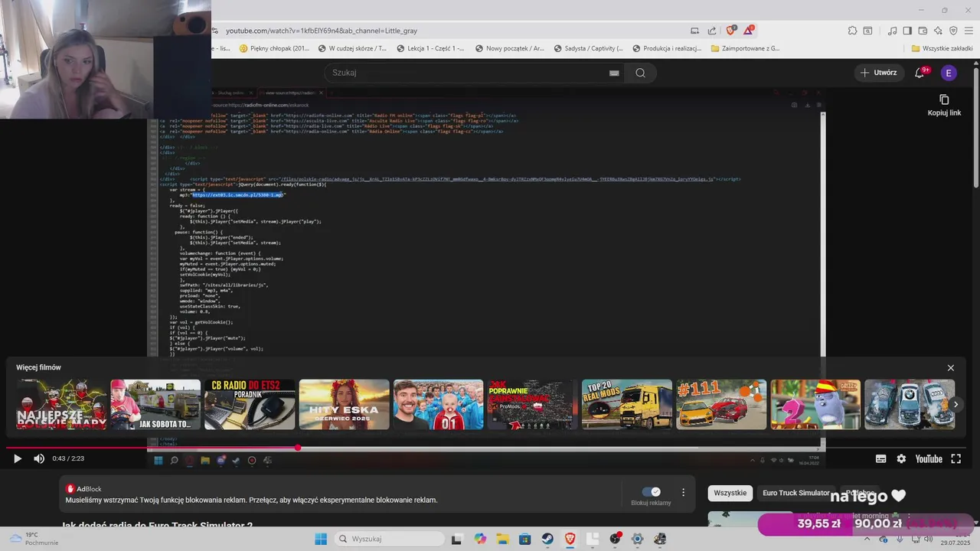
Task: Click the YouTube search magnifier button
Action: tap(640, 73)
